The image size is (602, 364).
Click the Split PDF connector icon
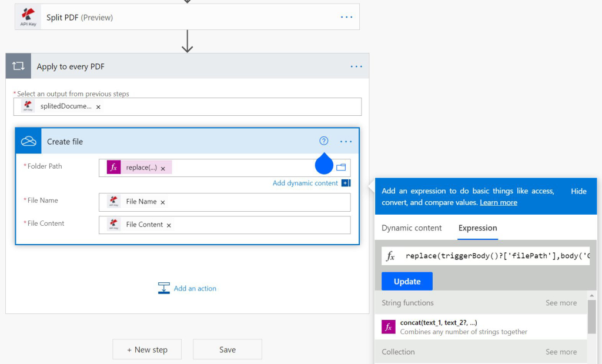pyautogui.click(x=28, y=18)
